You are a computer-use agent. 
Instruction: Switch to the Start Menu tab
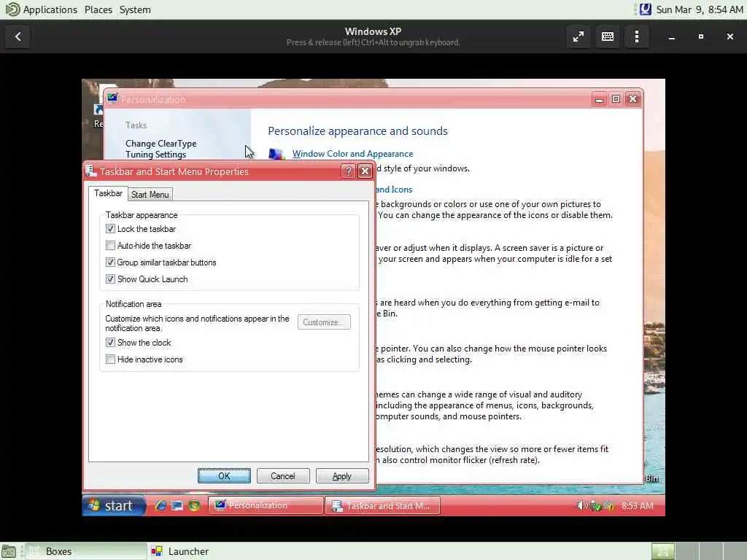pyautogui.click(x=150, y=194)
